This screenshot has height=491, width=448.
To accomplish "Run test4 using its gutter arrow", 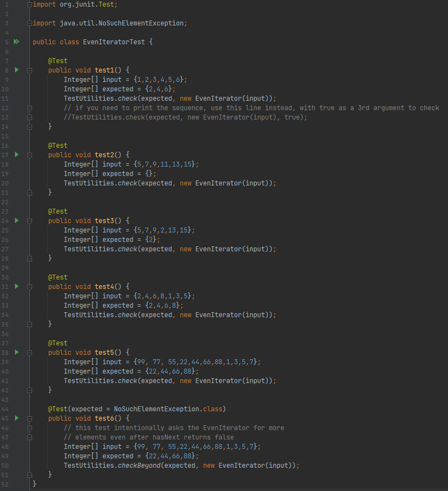I will point(15,286).
